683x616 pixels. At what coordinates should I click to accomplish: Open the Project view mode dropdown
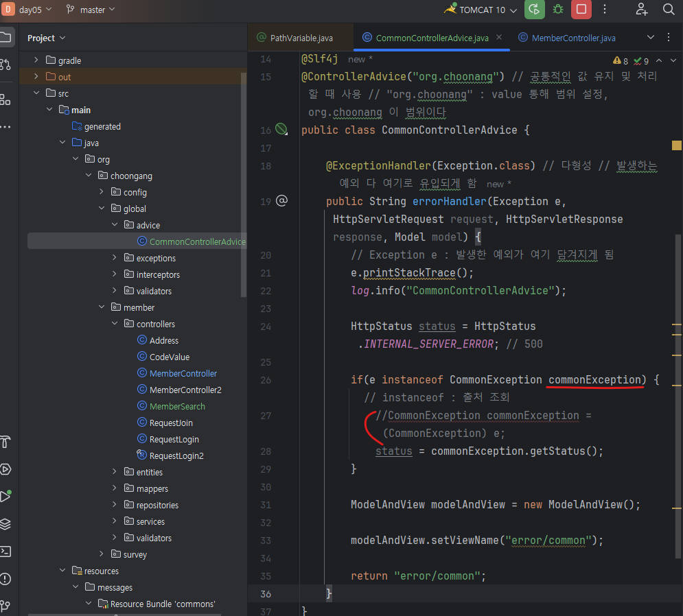pyautogui.click(x=46, y=38)
